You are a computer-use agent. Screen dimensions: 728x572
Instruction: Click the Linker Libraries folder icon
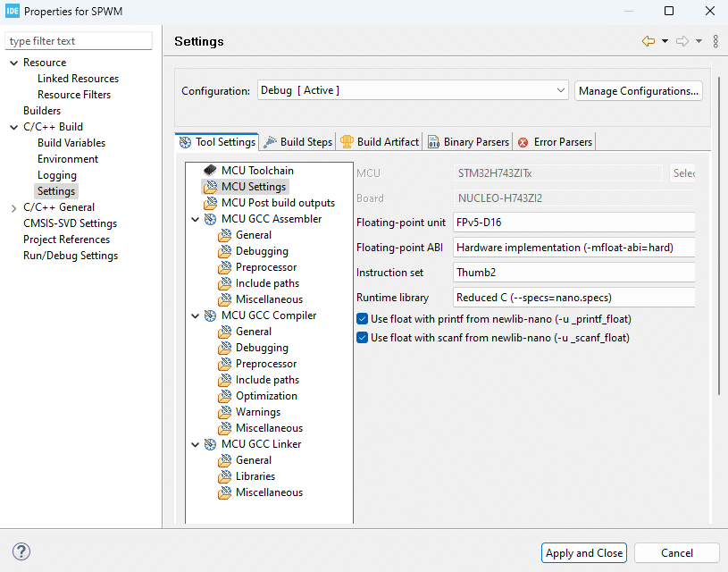click(225, 476)
